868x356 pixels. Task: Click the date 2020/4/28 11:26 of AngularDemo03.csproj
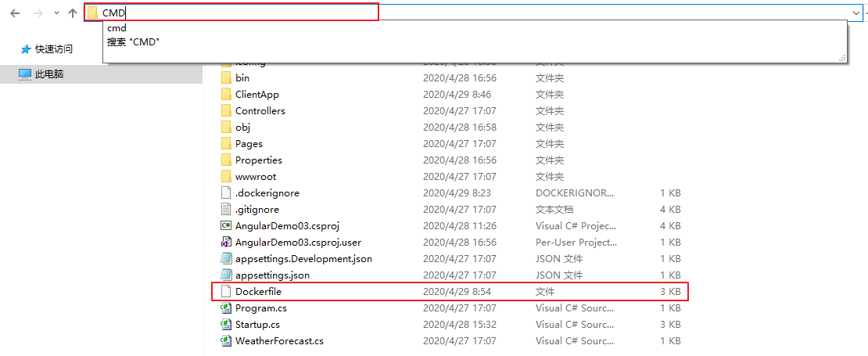460,226
